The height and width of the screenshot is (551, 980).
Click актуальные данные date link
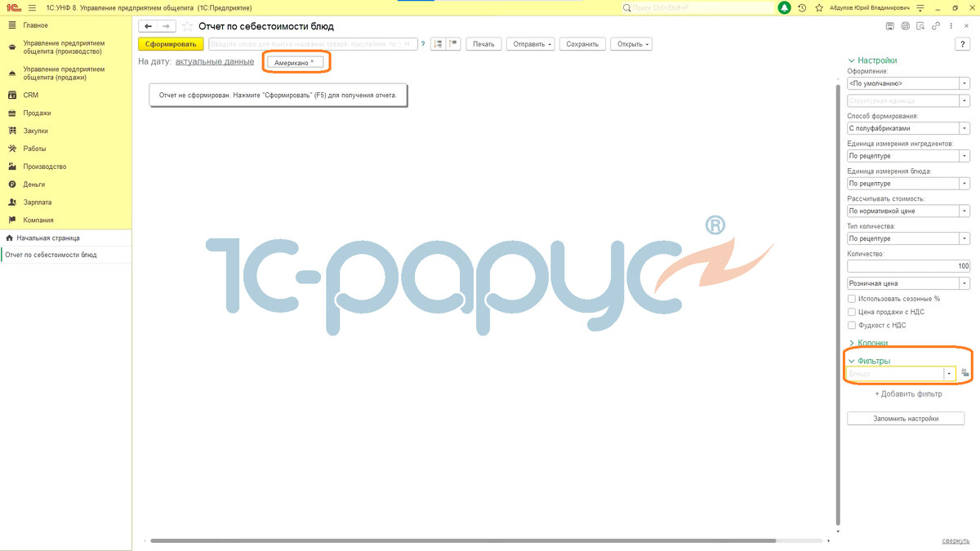215,61
